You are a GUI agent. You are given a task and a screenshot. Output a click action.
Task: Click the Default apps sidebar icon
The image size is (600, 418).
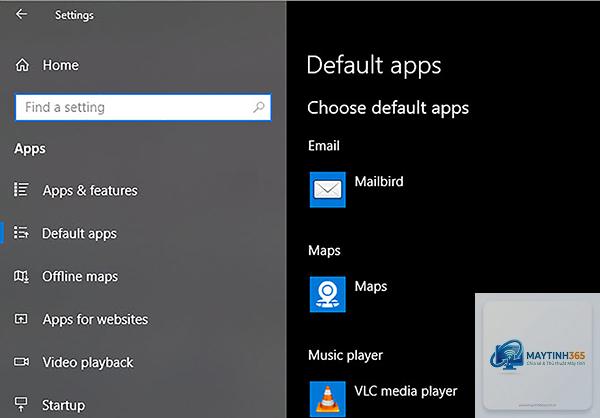pyautogui.click(x=21, y=232)
